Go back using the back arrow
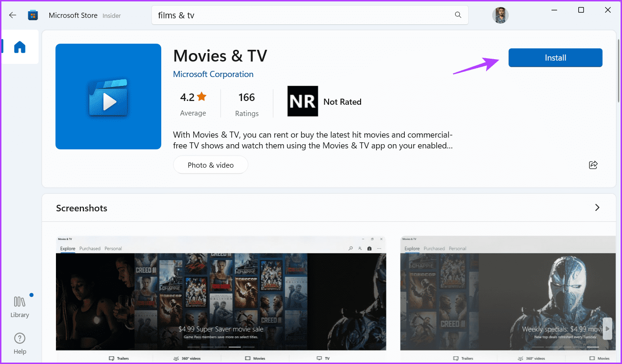The image size is (622, 364). click(x=13, y=15)
